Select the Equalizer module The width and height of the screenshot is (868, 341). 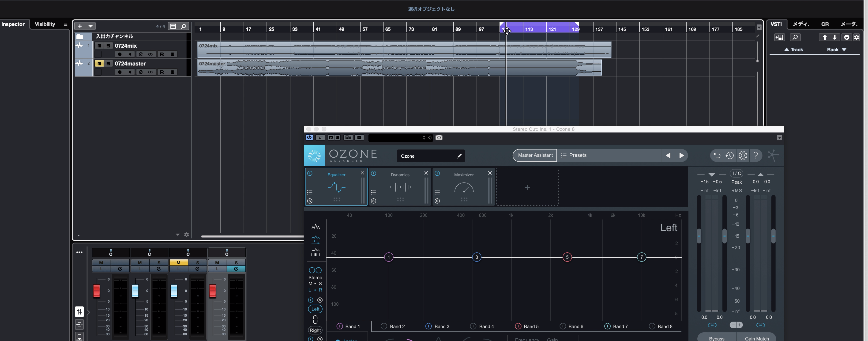point(336,187)
